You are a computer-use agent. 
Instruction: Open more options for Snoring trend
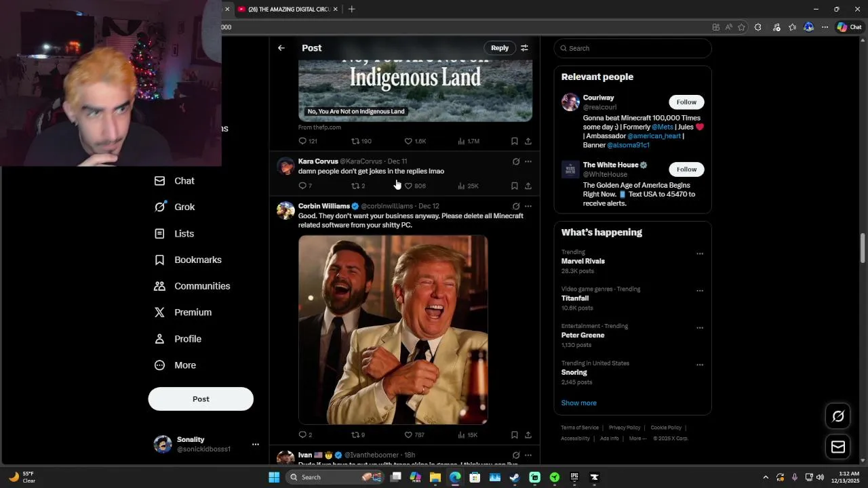coord(700,365)
